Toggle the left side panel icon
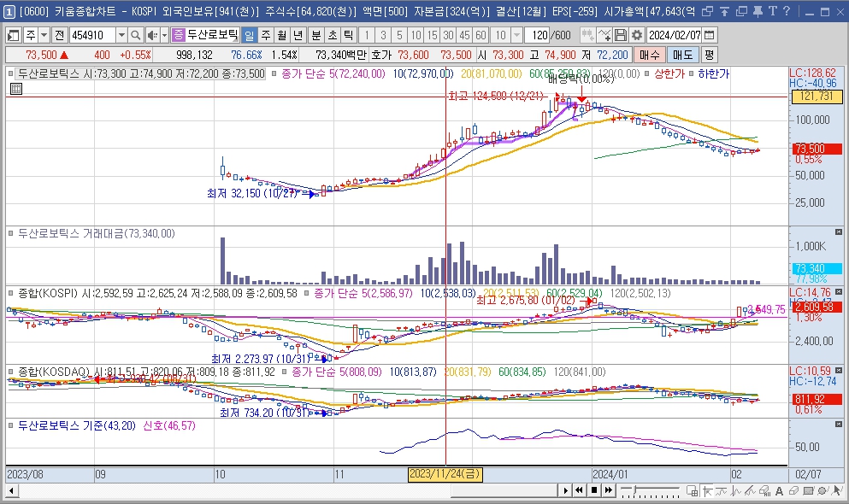The height and width of the screenshot is (504, 849). pos(14,35)
